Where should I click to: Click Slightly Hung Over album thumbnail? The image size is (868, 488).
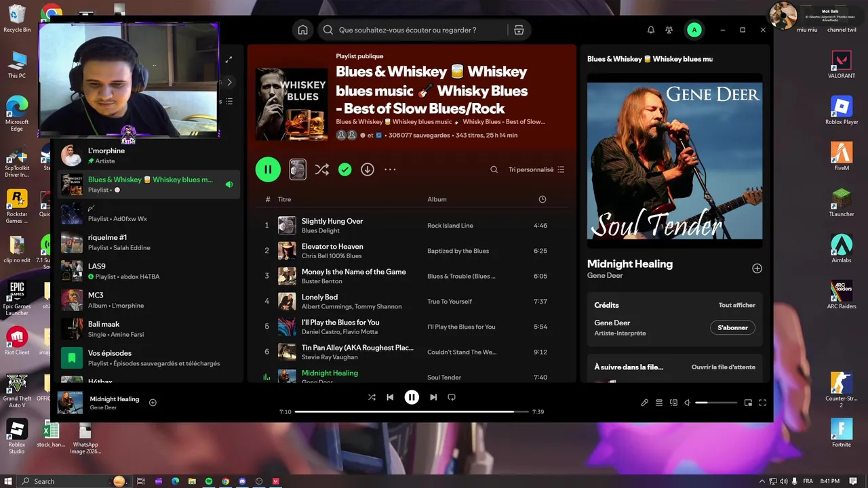click(287, 225)
